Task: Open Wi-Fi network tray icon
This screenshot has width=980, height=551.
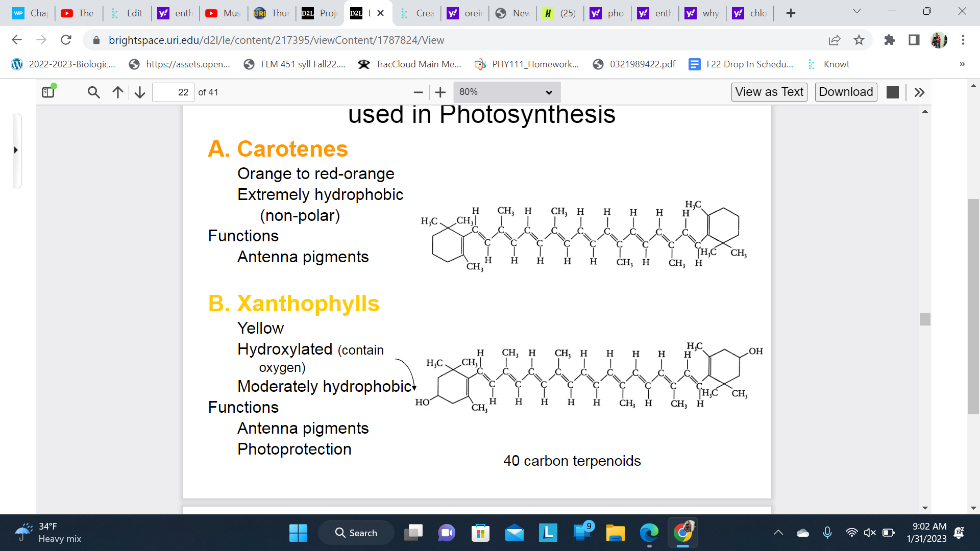Action: [x=851, y=533]
